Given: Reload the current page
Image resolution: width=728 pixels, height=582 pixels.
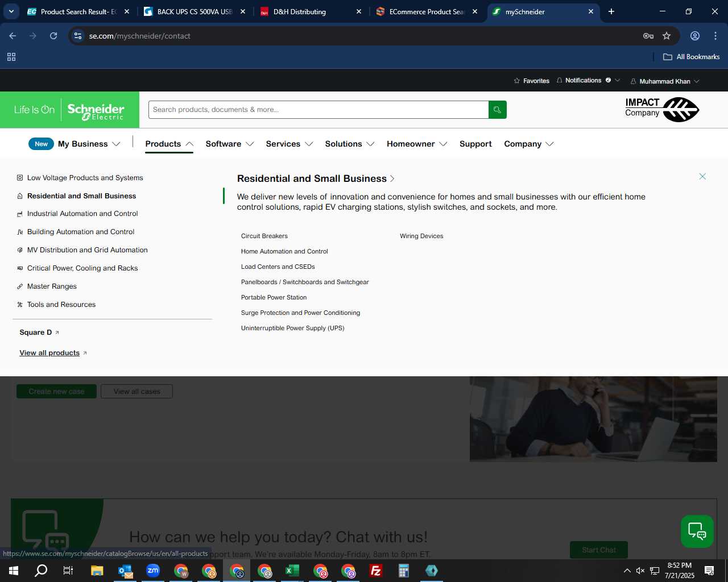Looking at the screenshot, I should coord(53,36).
